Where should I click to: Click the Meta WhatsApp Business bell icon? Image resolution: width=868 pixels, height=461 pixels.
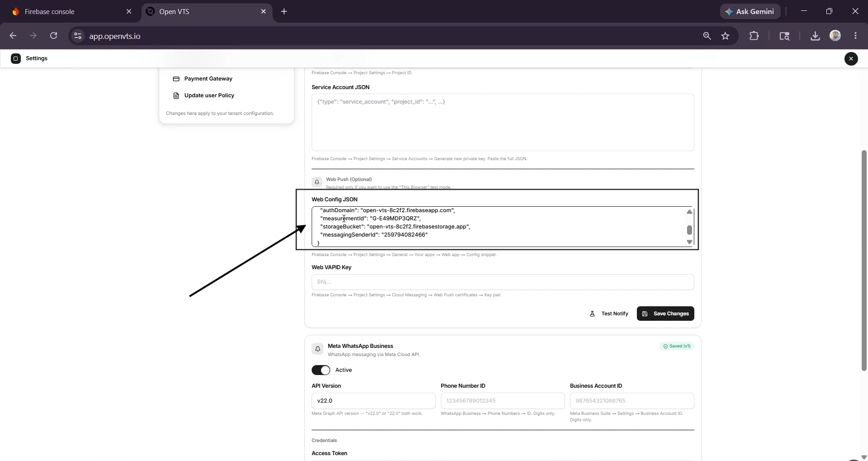tap(318, 349)
